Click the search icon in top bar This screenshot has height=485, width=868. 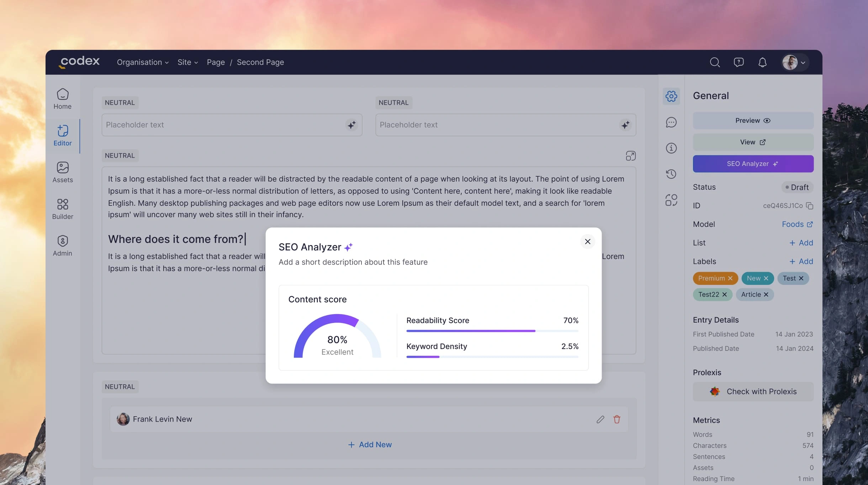(715, 62)
